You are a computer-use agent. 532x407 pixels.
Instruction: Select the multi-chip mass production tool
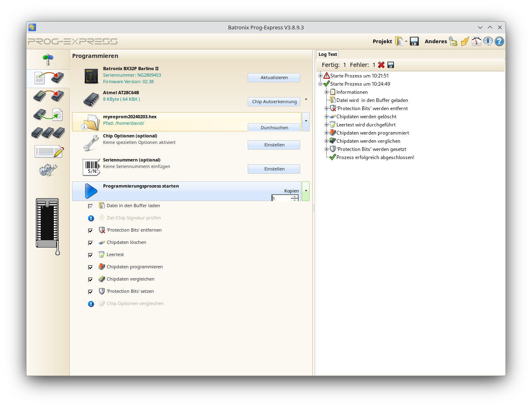tap(48, 133)
